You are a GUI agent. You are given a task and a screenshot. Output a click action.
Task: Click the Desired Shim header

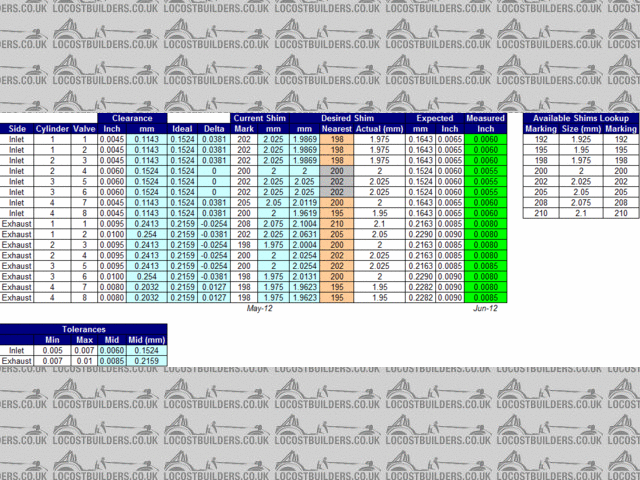(x=348, y=118)
